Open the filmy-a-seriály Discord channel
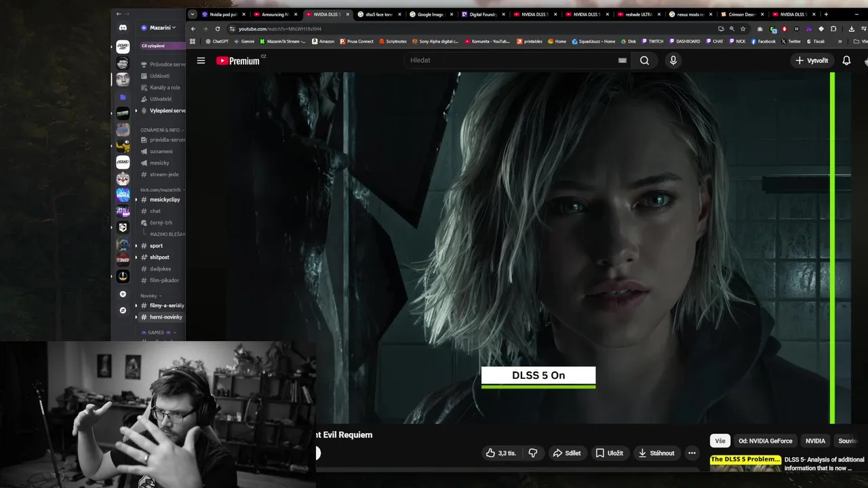The image size is (868, 488). pos(161,305)
